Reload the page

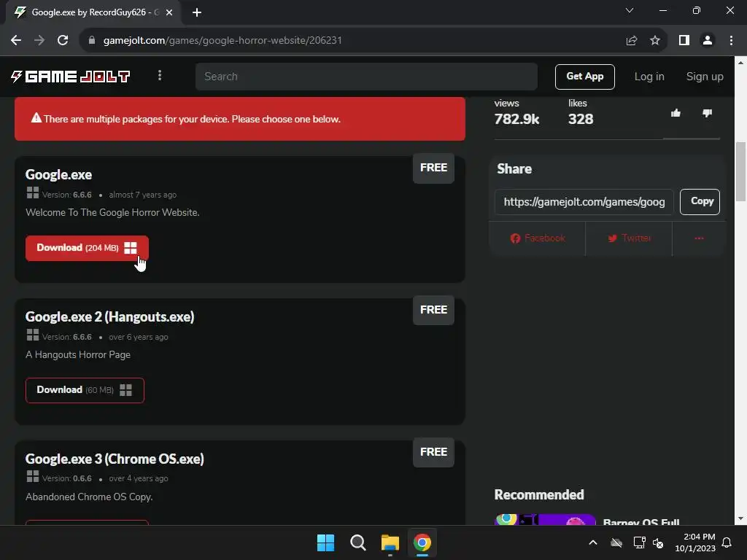pos(63,41)
